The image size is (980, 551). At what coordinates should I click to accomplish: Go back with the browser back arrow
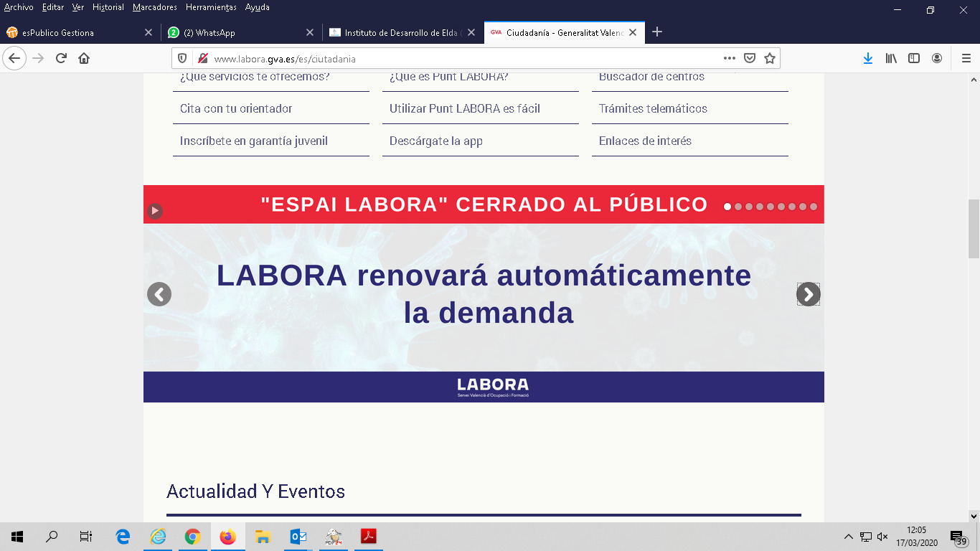(x=14, y=58)
